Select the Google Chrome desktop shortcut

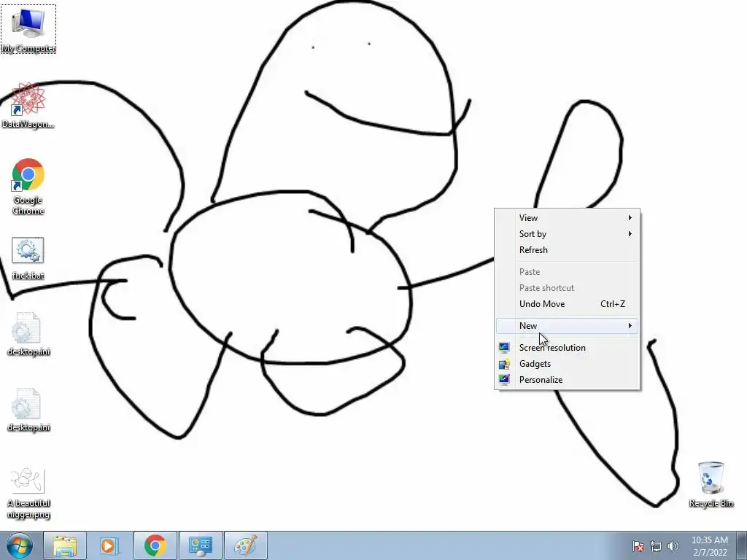28,187
